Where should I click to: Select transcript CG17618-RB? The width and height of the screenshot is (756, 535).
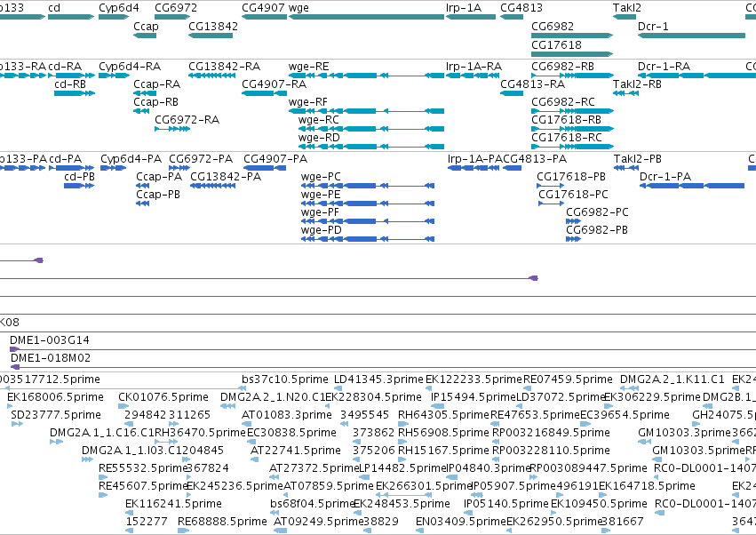572,129
